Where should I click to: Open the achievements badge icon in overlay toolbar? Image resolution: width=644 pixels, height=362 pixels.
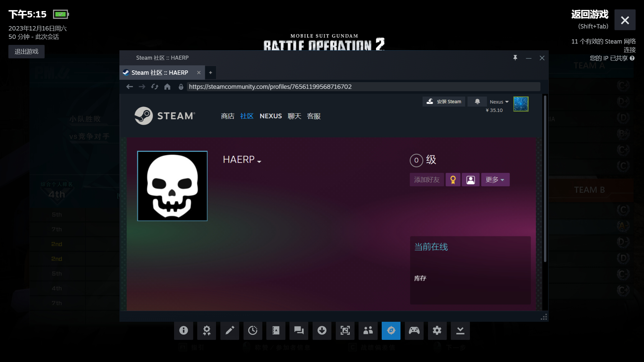click(207, 330)
